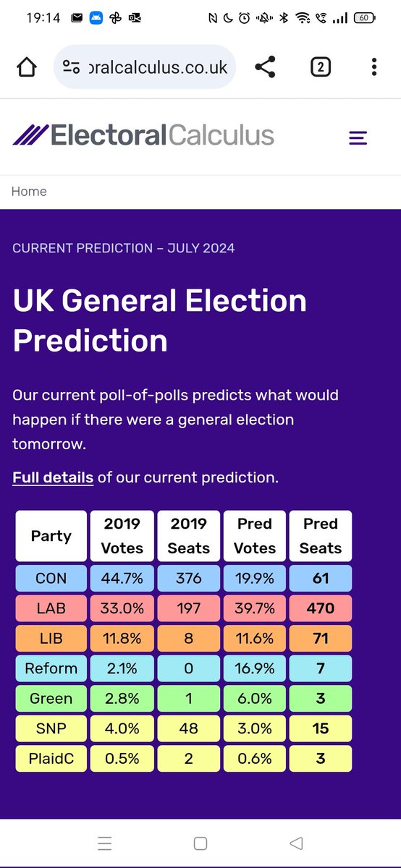
Task: Select the LAB party row label
Action: pyautogui.click(x=51, y=608)
